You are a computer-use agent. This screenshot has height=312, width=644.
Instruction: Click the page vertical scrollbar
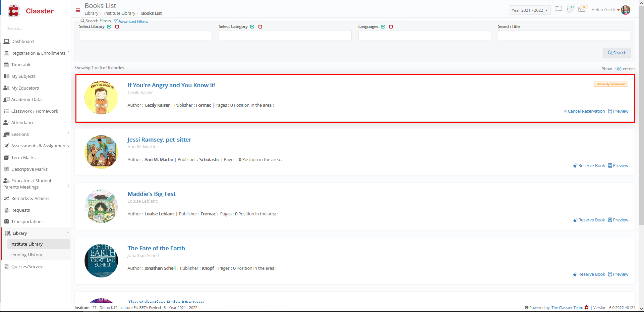[x=641, y=116]
